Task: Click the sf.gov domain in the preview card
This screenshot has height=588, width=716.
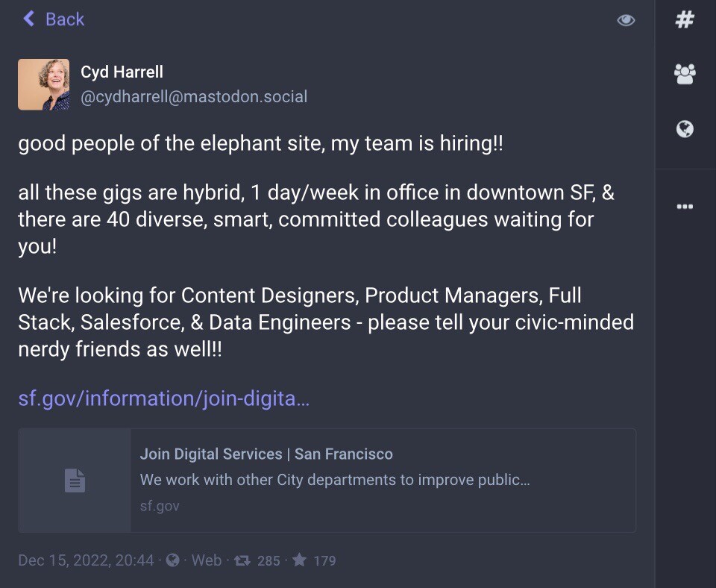Action: pyautogui.click(x=160, y=506)
